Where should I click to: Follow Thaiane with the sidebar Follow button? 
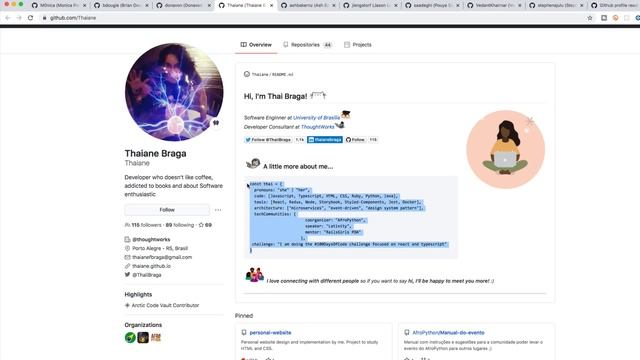[x=167, y=210]
